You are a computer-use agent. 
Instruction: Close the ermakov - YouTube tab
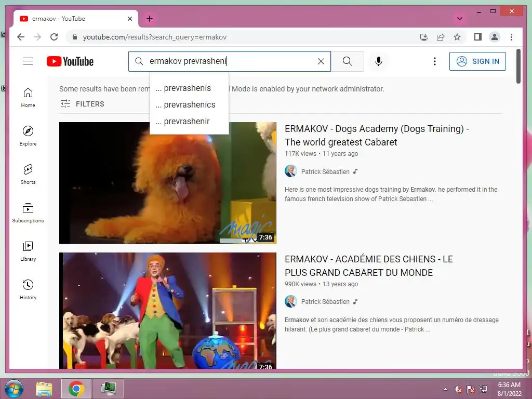coord(129,19)
